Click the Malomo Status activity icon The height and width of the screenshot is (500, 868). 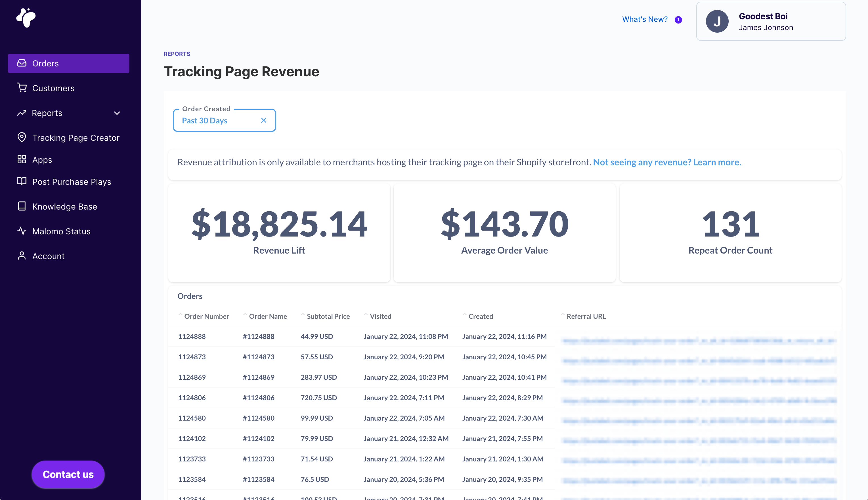point(22,231)
